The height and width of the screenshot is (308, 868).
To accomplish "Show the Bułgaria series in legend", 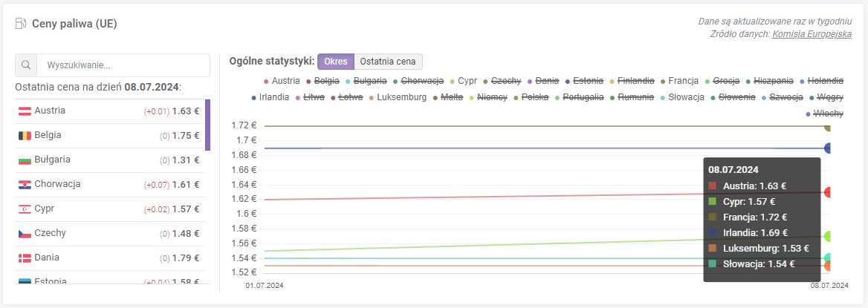I will 366,81.
